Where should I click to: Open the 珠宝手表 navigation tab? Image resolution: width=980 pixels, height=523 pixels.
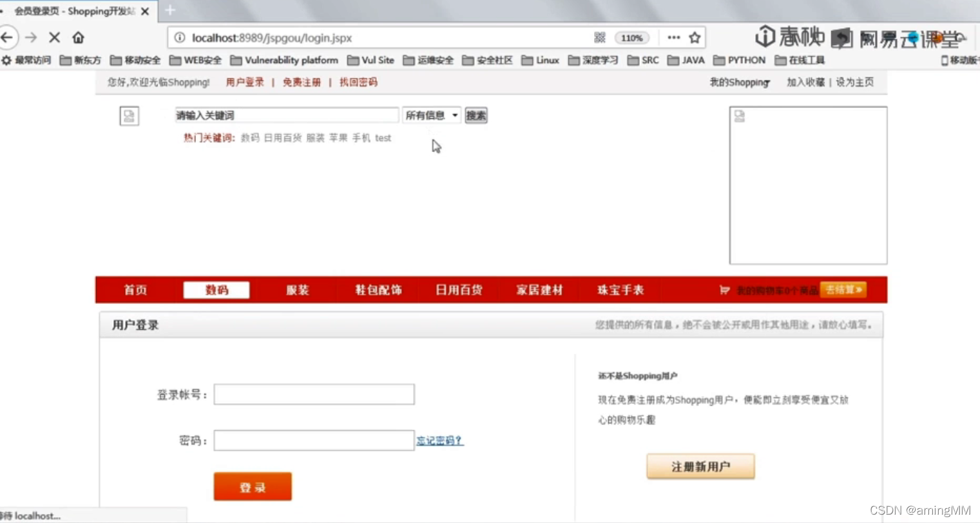pos(620,290)
